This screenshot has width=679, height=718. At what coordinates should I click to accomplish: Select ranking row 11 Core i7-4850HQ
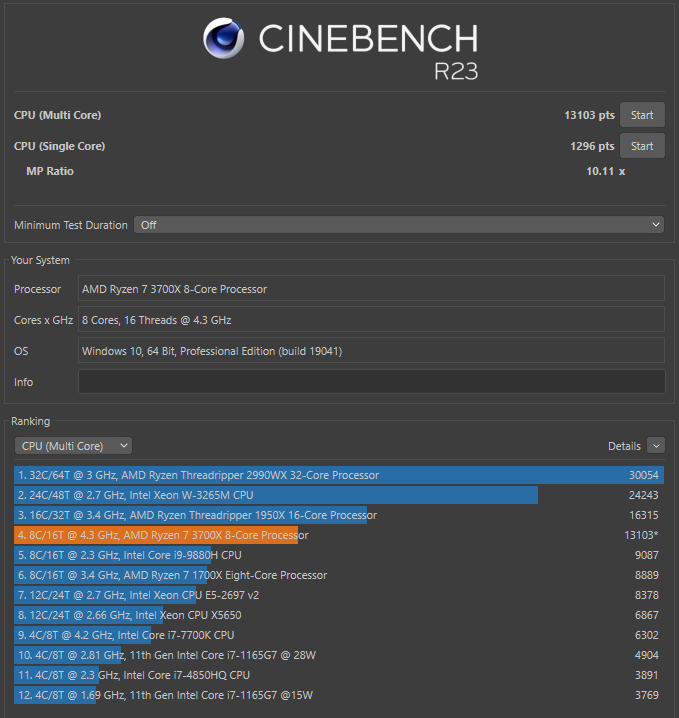tap(339, 675)
